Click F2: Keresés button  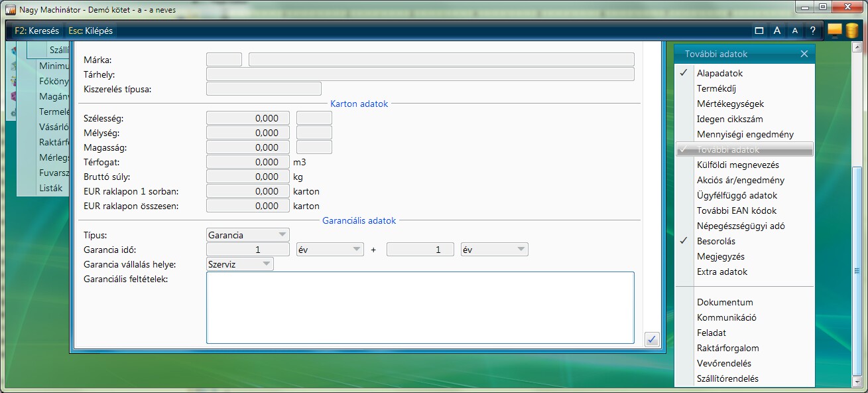tap(36, 31)
